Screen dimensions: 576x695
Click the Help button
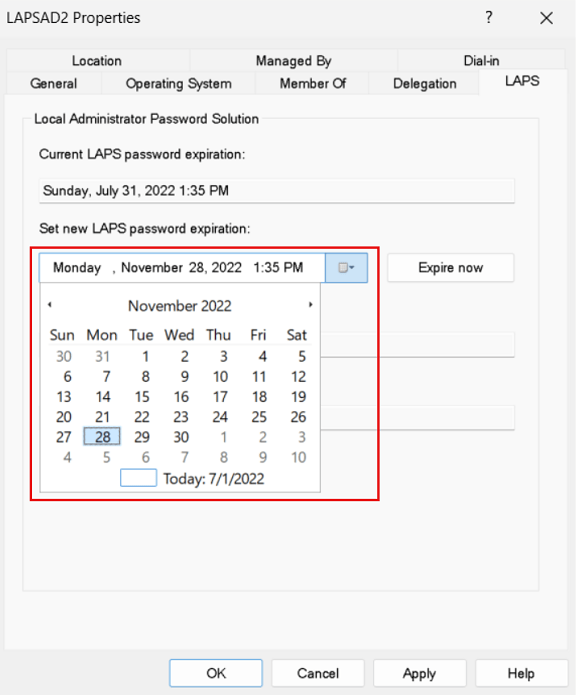[x=521, y=673]
